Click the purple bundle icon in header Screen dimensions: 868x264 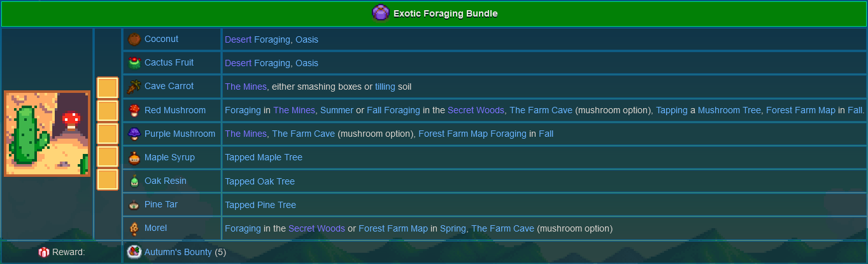[380, 13]
